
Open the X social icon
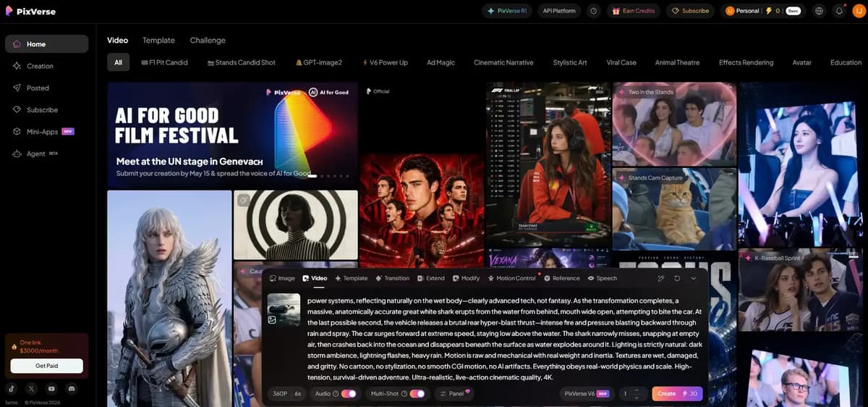[32, 389]
